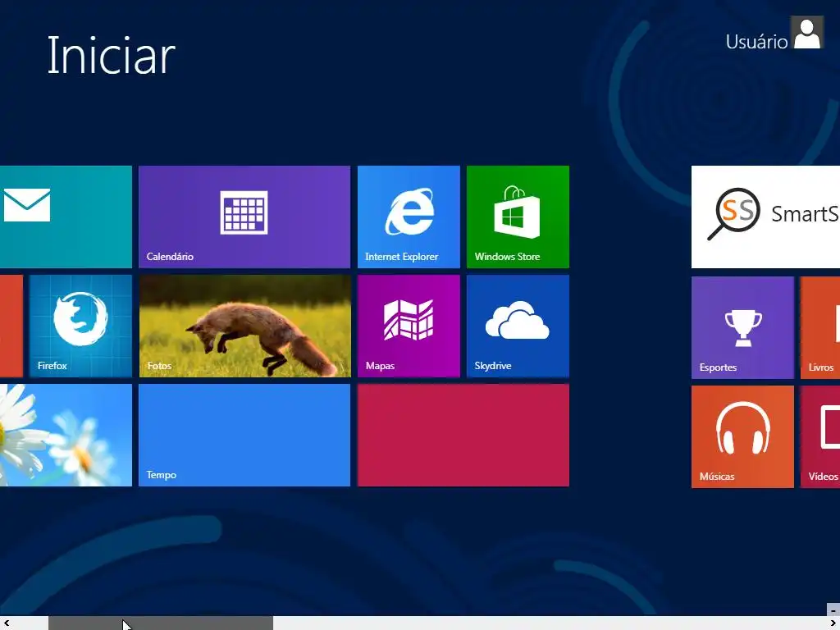The image size is (840, 630).
Task: Click the horizontal scrollbar thumb
Action: click(x=161, y=623)
